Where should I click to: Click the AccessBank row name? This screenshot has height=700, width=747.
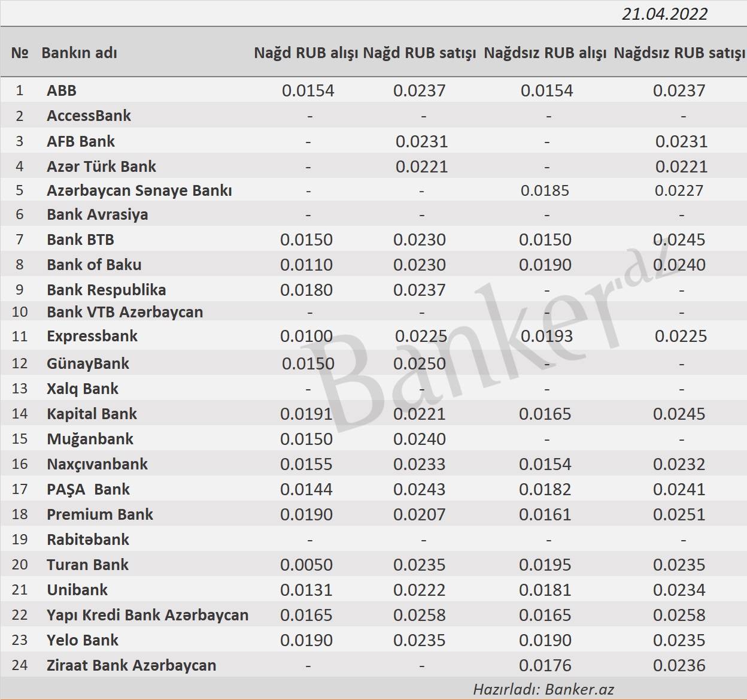coord(89,116)
